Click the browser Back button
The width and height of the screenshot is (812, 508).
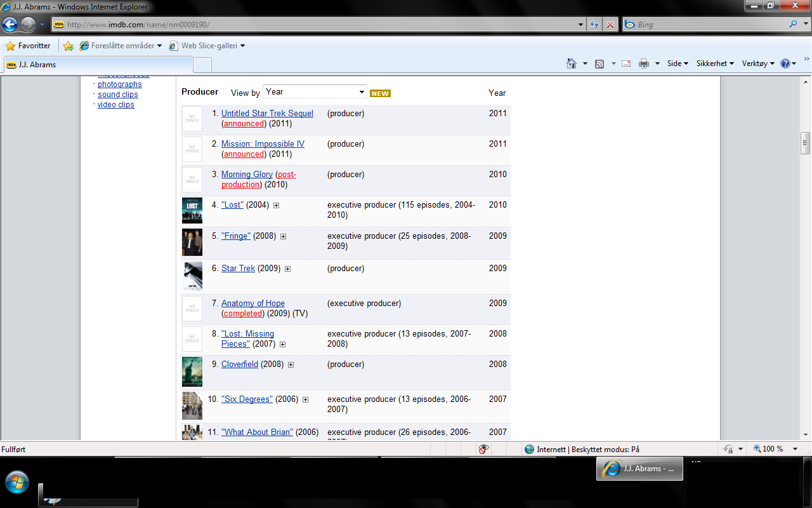click(x=10, y=25)
